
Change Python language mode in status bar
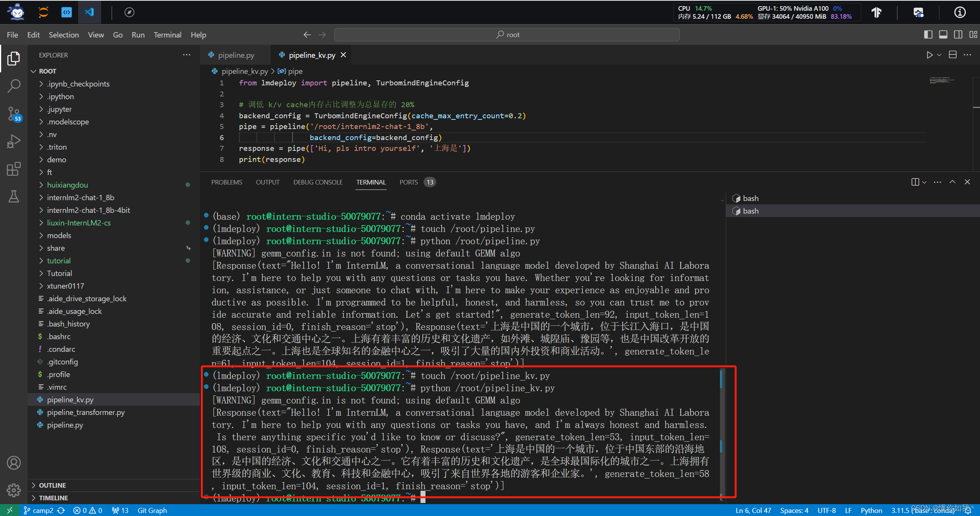[871, 510]
